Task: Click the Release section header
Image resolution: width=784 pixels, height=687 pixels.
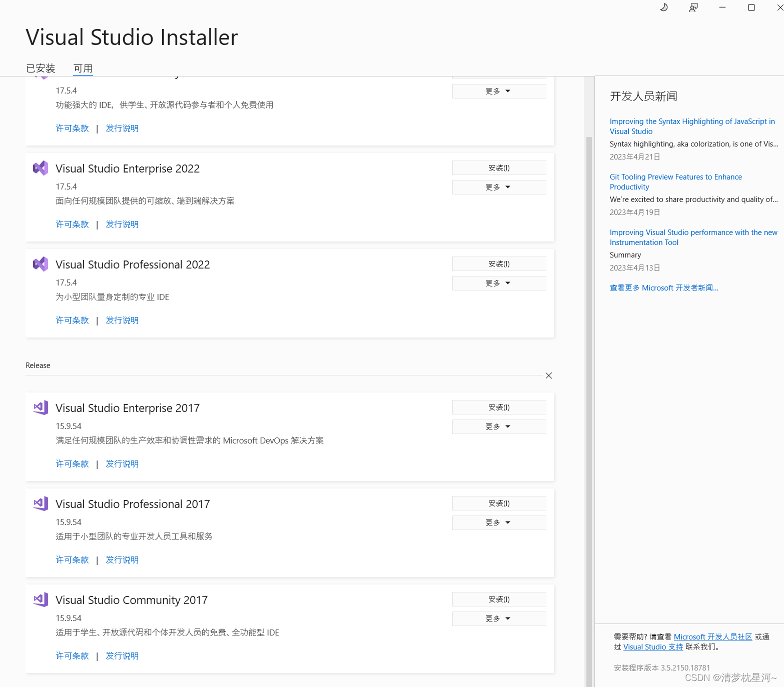Action: click(38, 365)
